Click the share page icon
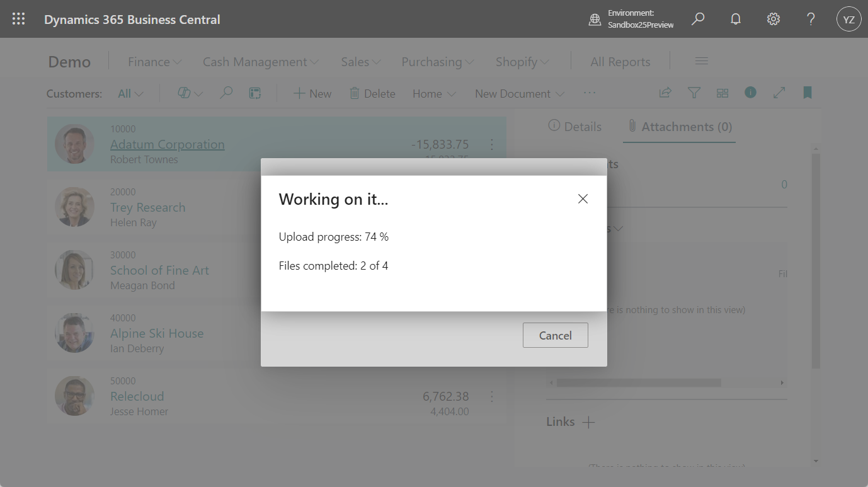868x487 pixels. pos(665,93)
